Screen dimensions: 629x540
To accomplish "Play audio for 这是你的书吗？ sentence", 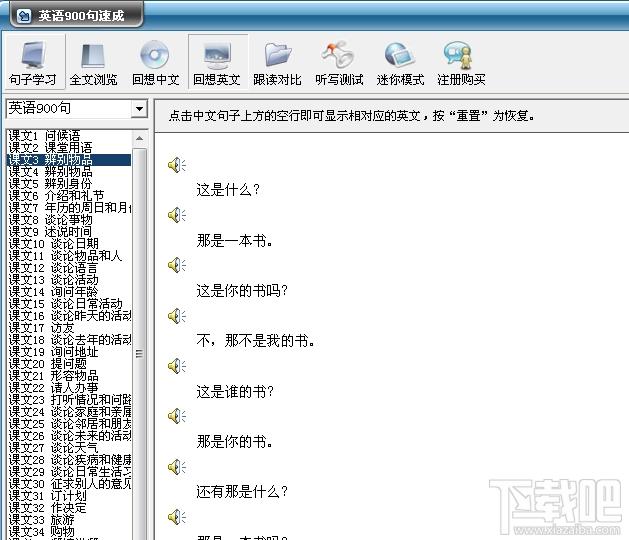I will 177,265.
